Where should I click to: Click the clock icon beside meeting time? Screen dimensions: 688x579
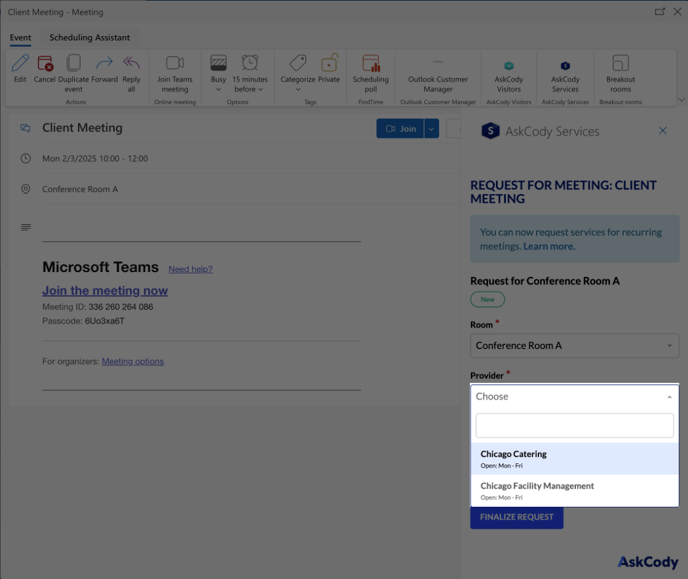point(26,158)
